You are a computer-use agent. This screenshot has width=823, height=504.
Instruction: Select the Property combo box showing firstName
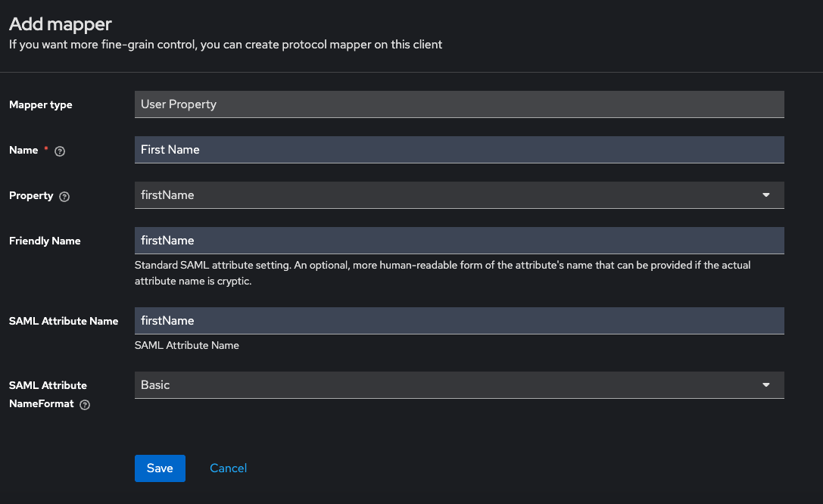pyautogui.click(x=447, y=195)
